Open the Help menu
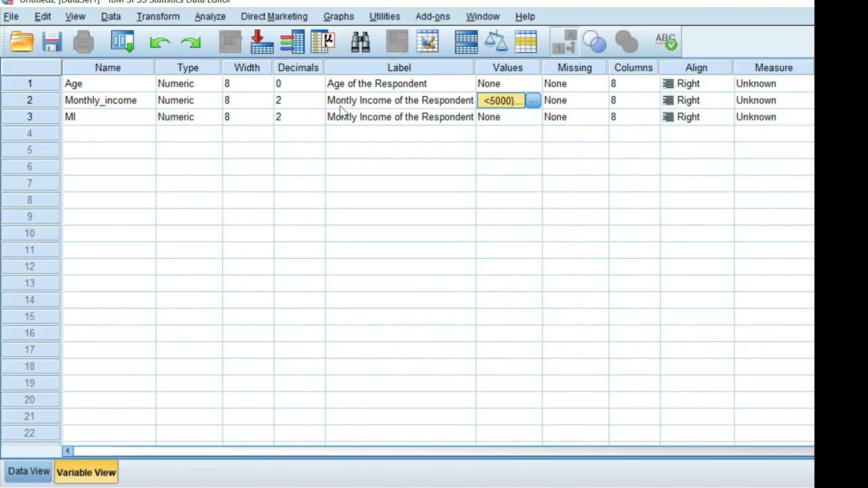The image size is (868, 488). click(525, 16)
